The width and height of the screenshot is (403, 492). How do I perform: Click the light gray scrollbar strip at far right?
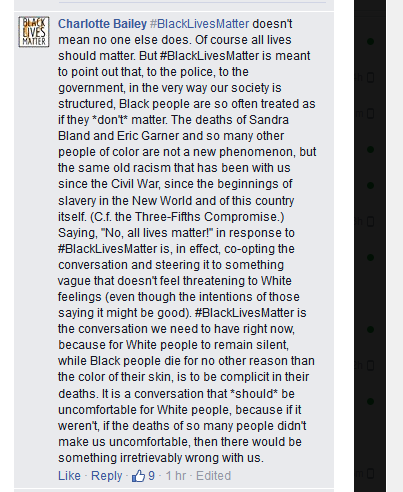click(395, 246)
